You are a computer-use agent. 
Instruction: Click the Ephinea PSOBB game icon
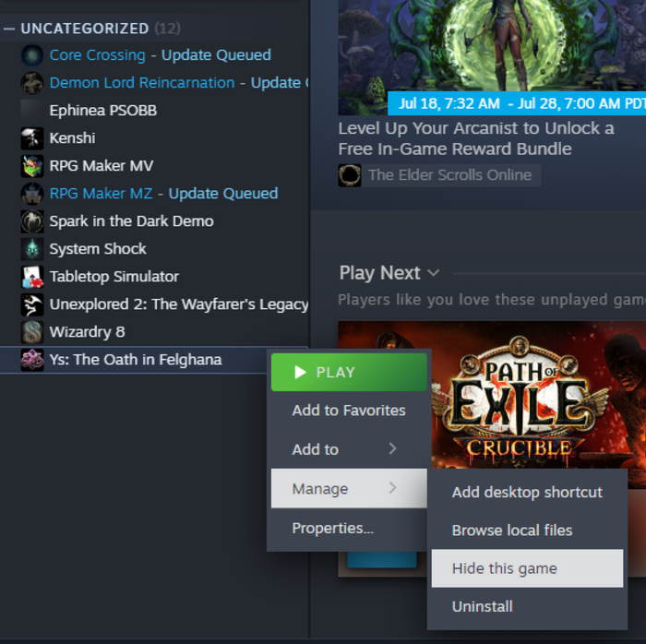tap(32, 111)
